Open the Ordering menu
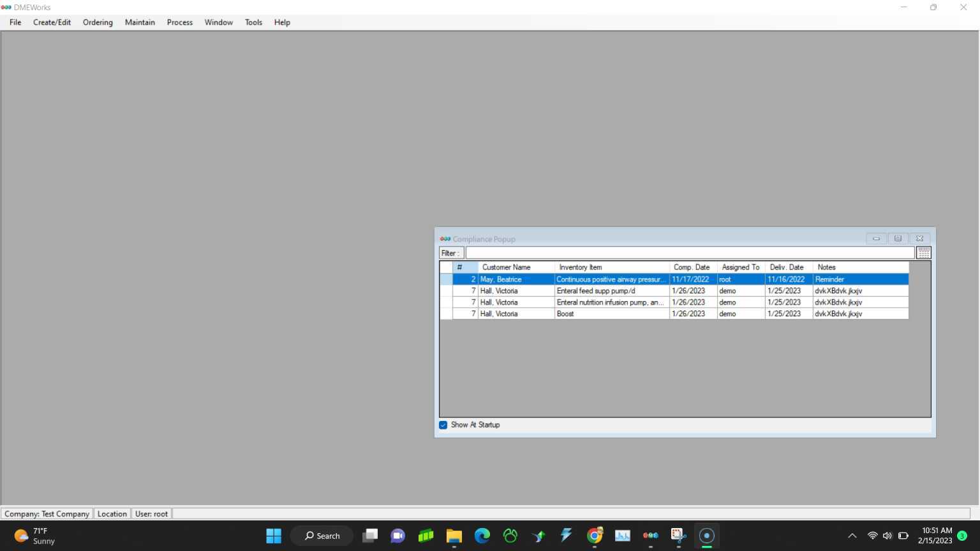 (98, 22)
